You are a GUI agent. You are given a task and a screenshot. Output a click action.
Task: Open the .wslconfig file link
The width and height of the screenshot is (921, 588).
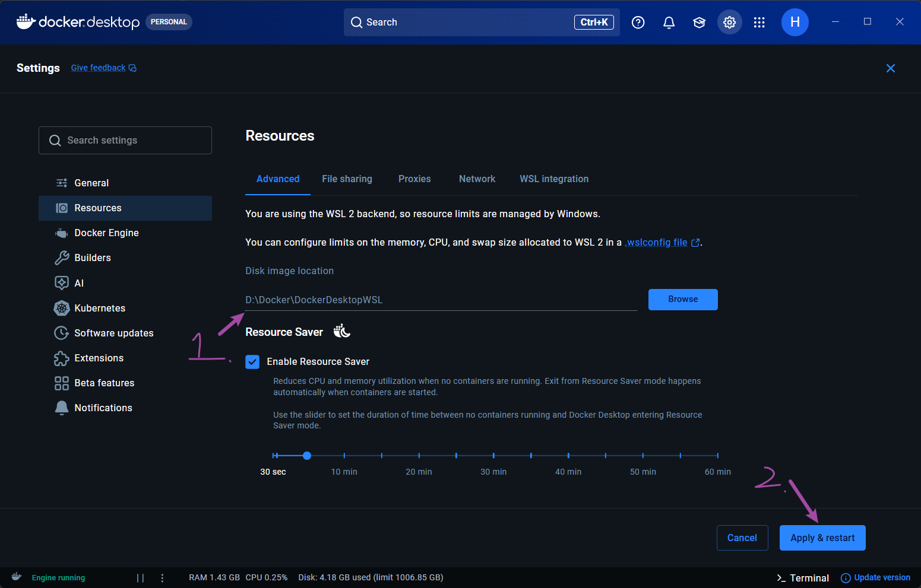[x=662, y=243]
